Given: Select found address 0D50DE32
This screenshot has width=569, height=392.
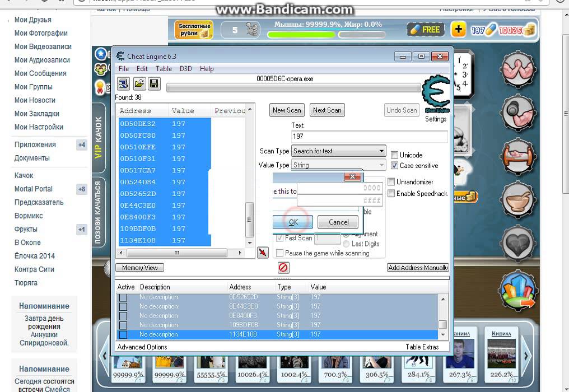Looking at the screenshot, I should point(165,124).
